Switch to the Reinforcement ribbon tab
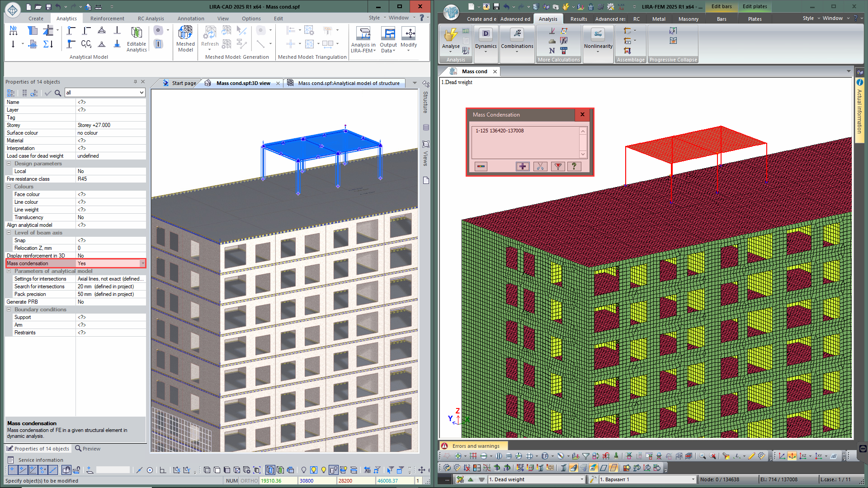Screen dimensions: 868x488 [x=107, y=19]
